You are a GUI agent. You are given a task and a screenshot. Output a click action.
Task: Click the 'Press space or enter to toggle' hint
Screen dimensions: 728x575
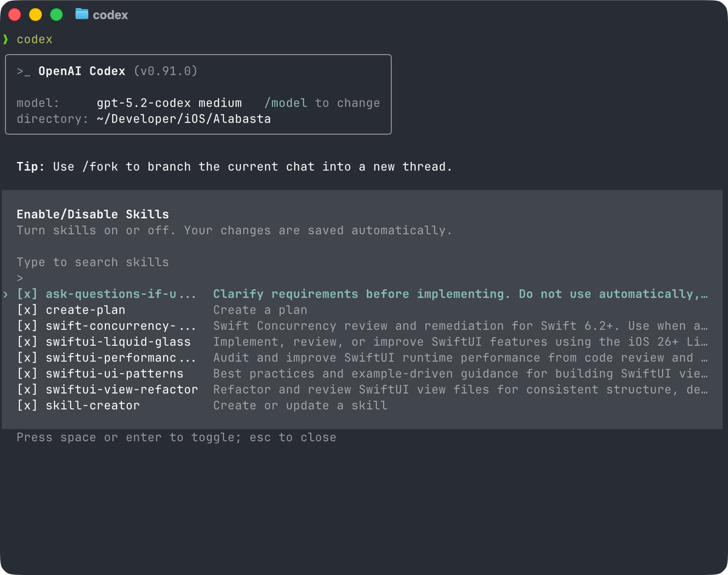click(x=177, y=437)
